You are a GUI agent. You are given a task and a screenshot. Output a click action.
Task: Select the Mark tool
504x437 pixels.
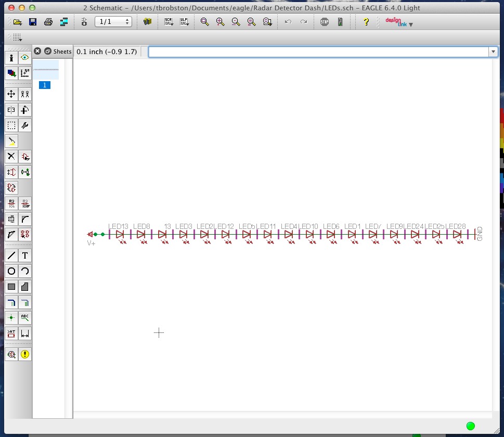(25, 73)
